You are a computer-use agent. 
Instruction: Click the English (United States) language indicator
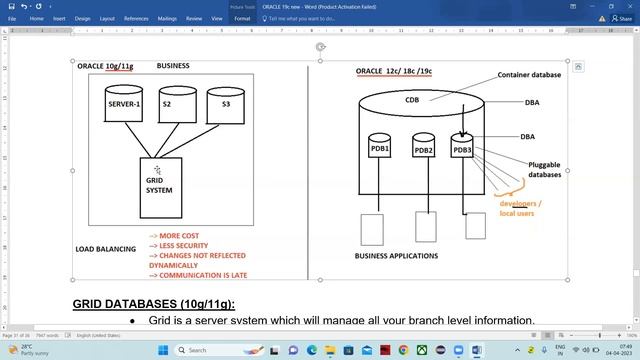point(98,336)
